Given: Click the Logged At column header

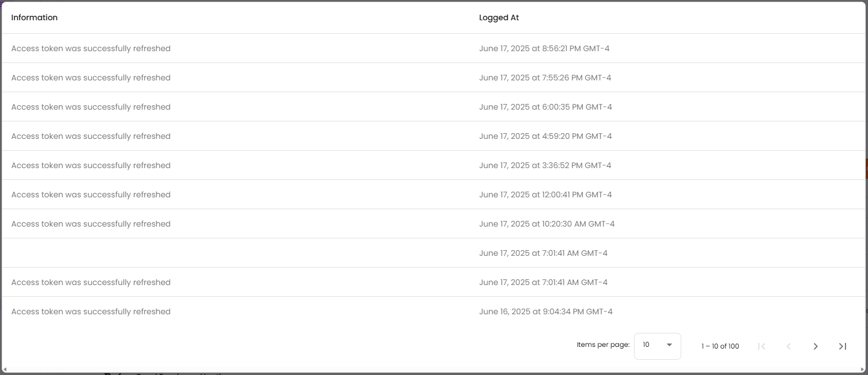Looking at the screenshot, I should pos(499,17).
